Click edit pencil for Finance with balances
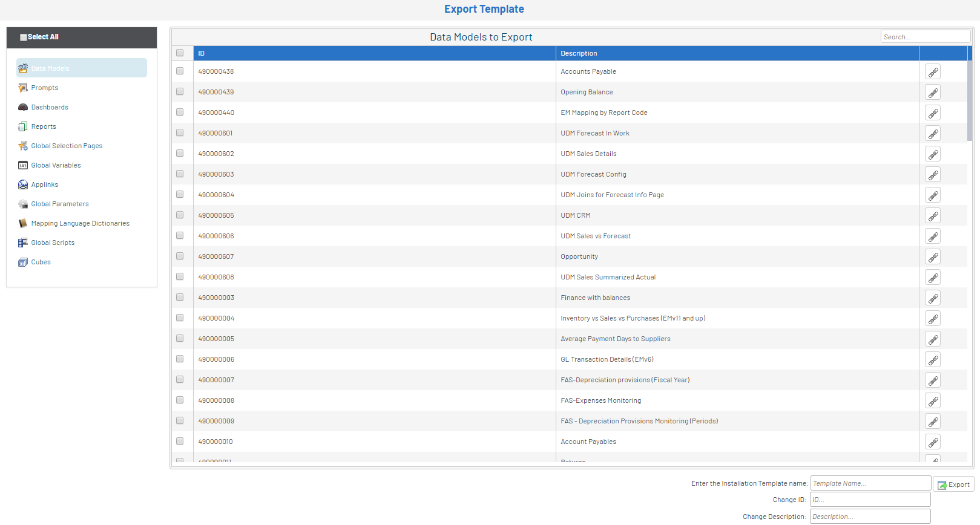The width and height of the screenshot is (980, 525). (933, 298)
